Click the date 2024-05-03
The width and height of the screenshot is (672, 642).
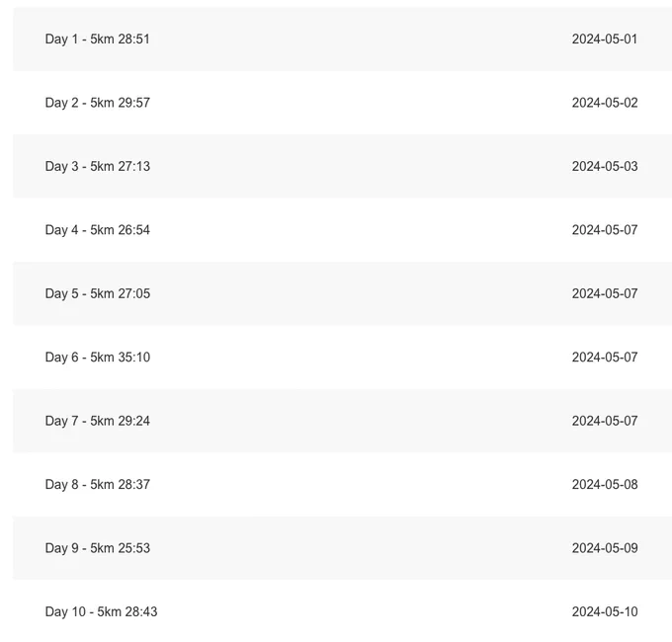604,166
